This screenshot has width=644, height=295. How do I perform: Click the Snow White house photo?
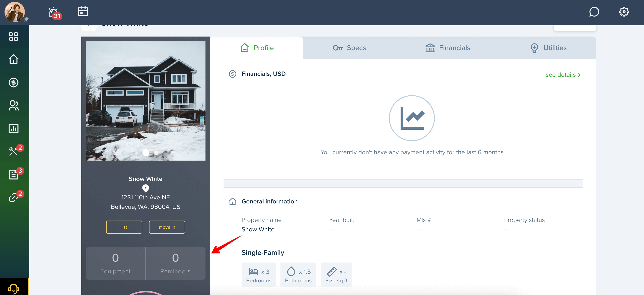145,101
